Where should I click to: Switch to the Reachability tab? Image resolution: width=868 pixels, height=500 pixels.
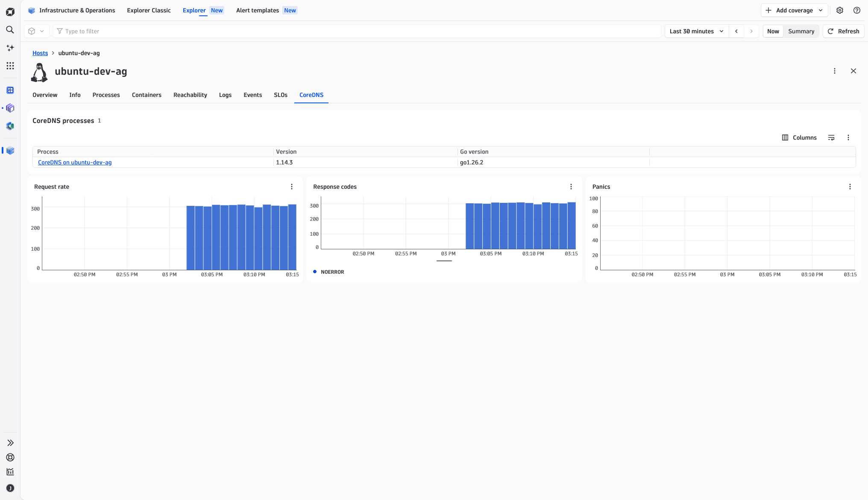(x=190, y=95)
